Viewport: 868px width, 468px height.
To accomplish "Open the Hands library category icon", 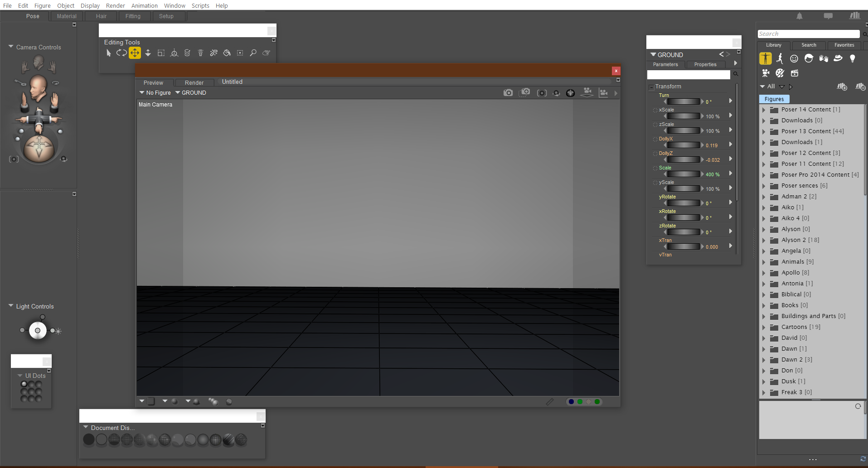I will coord(823,58).
